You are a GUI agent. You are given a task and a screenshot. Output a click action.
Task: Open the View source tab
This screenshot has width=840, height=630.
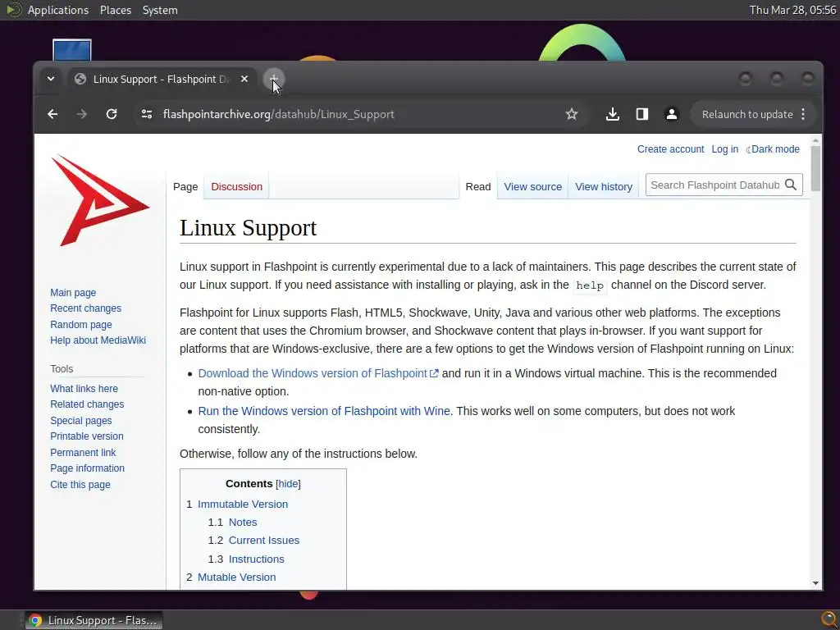pyautogui.click(x=532, y=186)
